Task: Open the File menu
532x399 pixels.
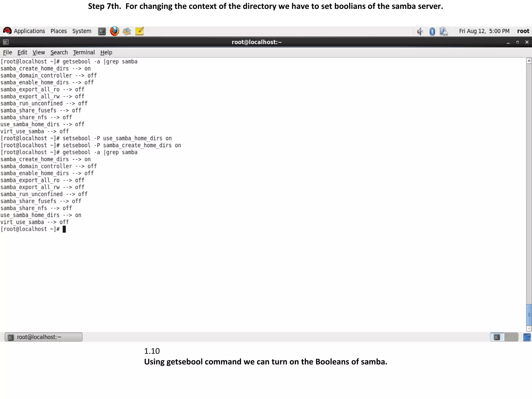Action: (8, 52)
